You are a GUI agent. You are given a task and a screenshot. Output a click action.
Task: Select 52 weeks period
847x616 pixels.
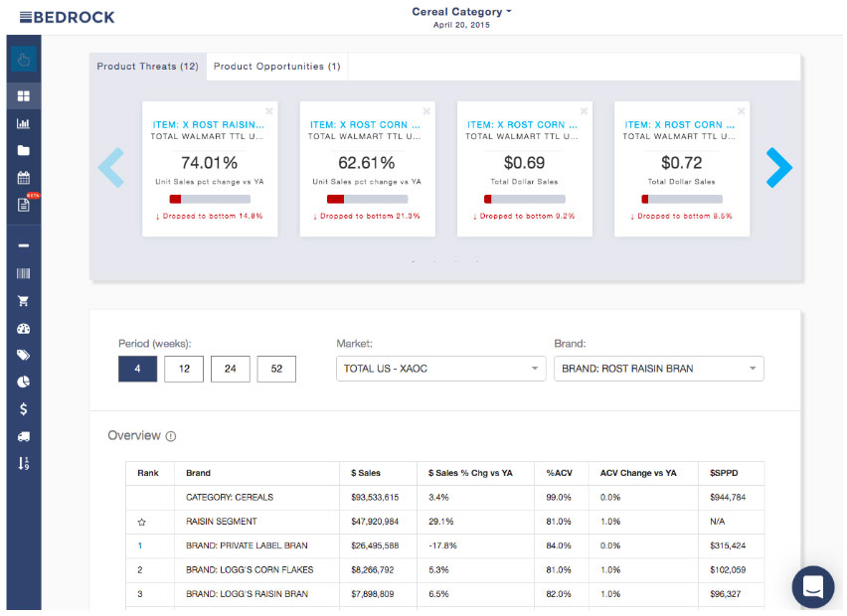[x=276, y=369]
